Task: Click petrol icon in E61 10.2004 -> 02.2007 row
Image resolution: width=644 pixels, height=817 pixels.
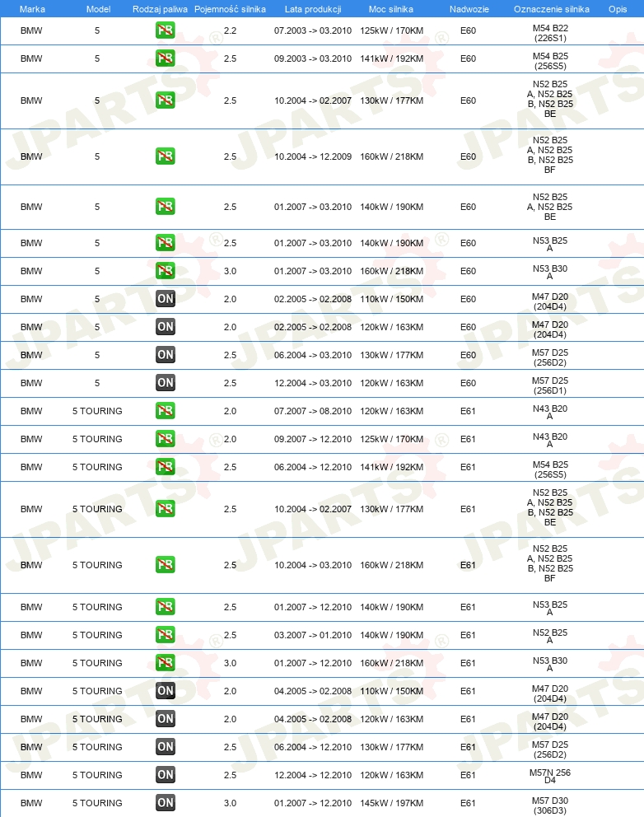Action: [166, 508]
